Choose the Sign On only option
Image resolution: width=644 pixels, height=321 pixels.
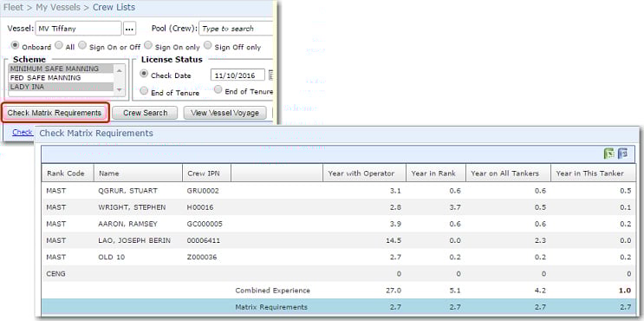(x=148, y=45)
